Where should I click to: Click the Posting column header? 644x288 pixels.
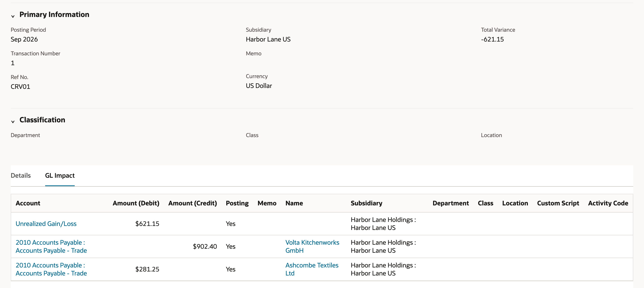coord(237,203)
